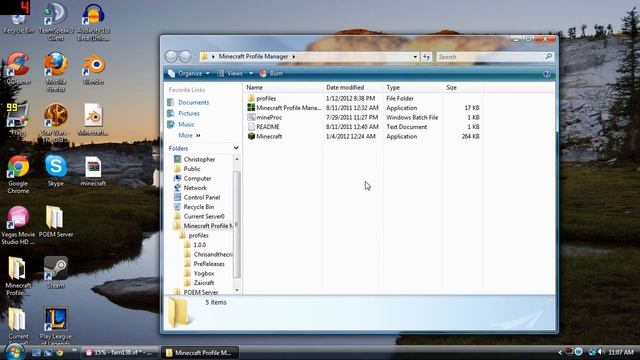The image size is (640, 360).
Task: Open the POEM Server desktop folder
Action: click(x=56, y=221)
